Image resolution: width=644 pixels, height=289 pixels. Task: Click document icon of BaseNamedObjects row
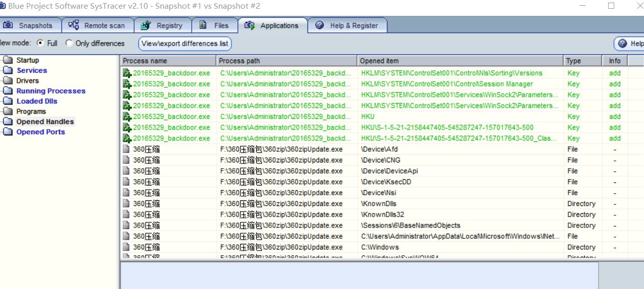tap(127, 225)
